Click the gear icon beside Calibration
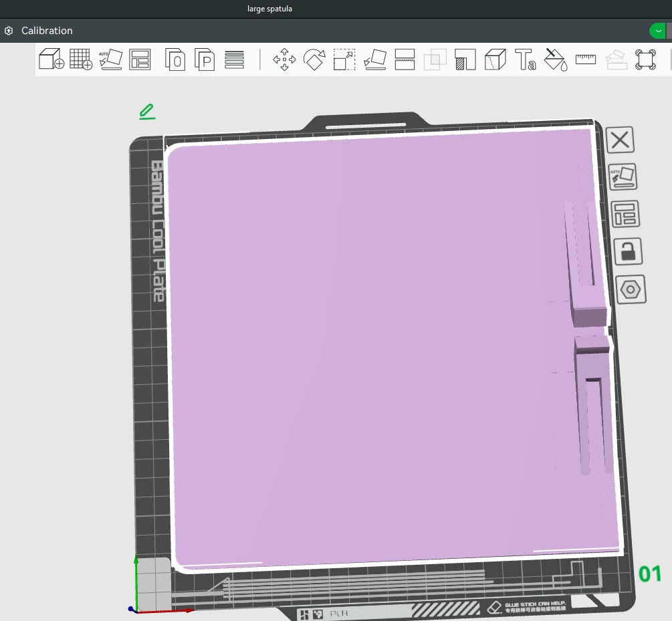Image resolution: width=672 pixels, height=621 pixels. [9, 31]
